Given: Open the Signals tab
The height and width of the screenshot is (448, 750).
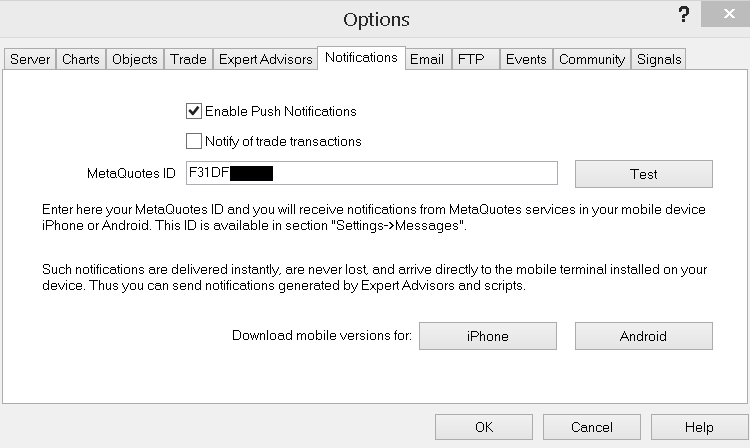Looking at the screenshot, I should coord(659,59).
